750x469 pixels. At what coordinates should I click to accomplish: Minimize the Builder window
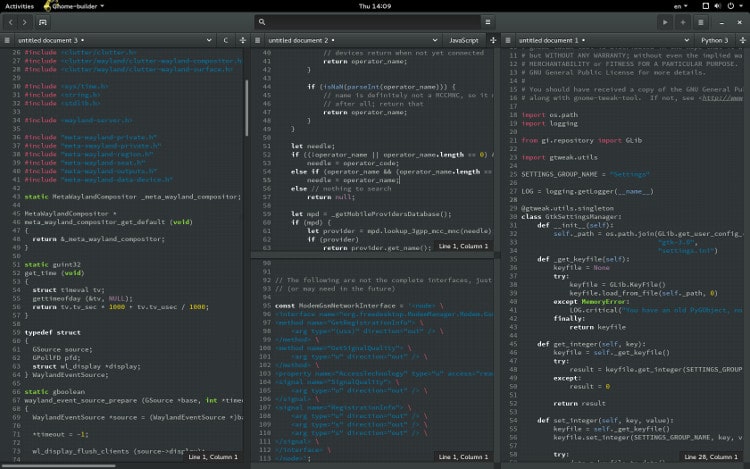722,22
